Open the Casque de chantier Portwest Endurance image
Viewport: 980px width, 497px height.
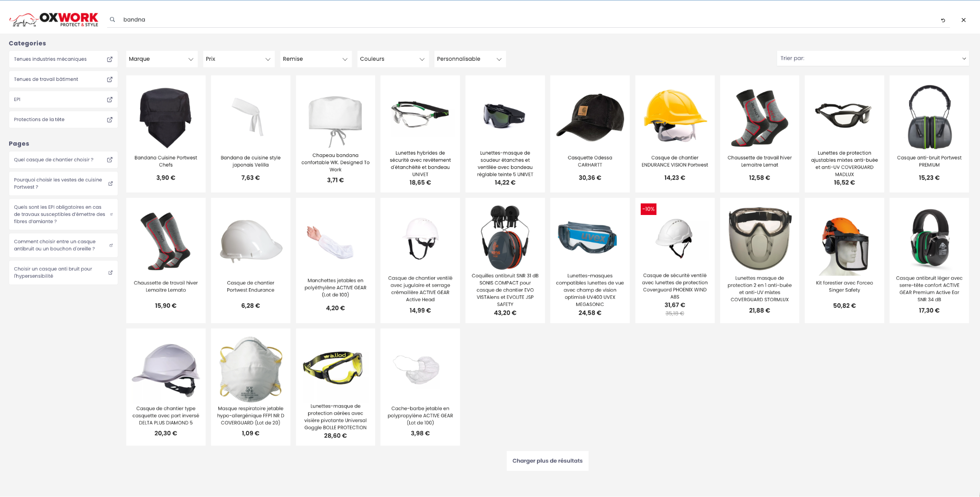[250, 241]
